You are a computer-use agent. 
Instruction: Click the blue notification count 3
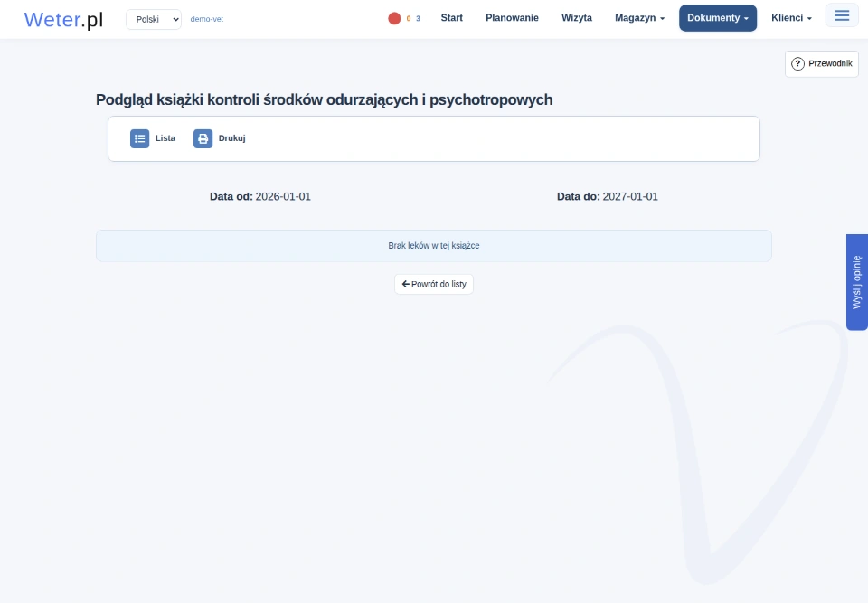coord(418,18)
